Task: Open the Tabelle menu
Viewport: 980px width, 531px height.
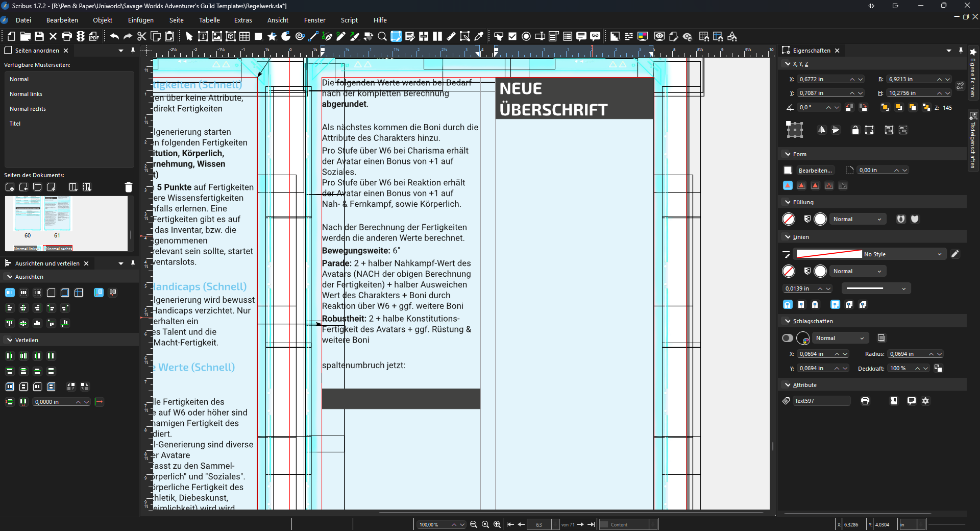Action: click(209, 20)
